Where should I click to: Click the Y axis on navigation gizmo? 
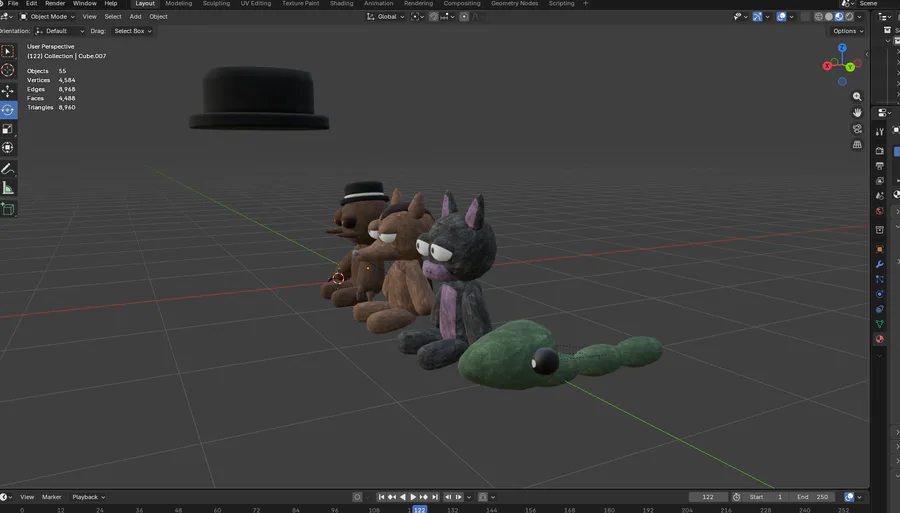click(x=850, y=67)
